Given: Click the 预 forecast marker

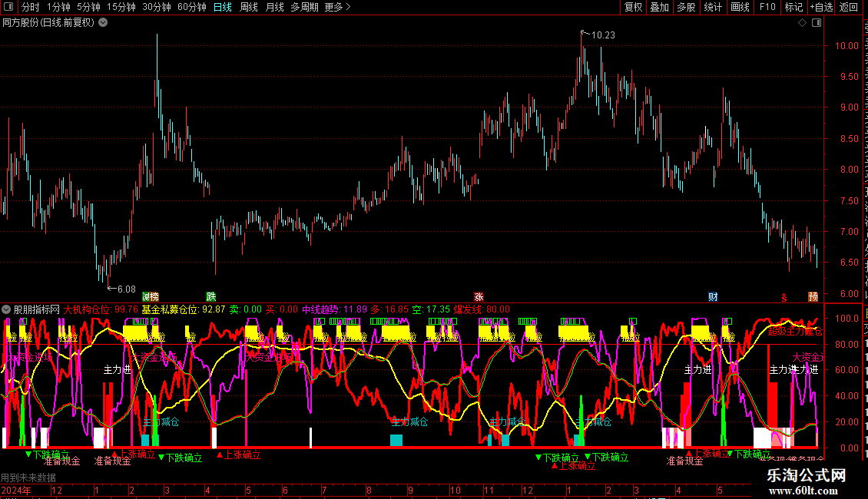Looking at the screenshot, I should point(813,297).
